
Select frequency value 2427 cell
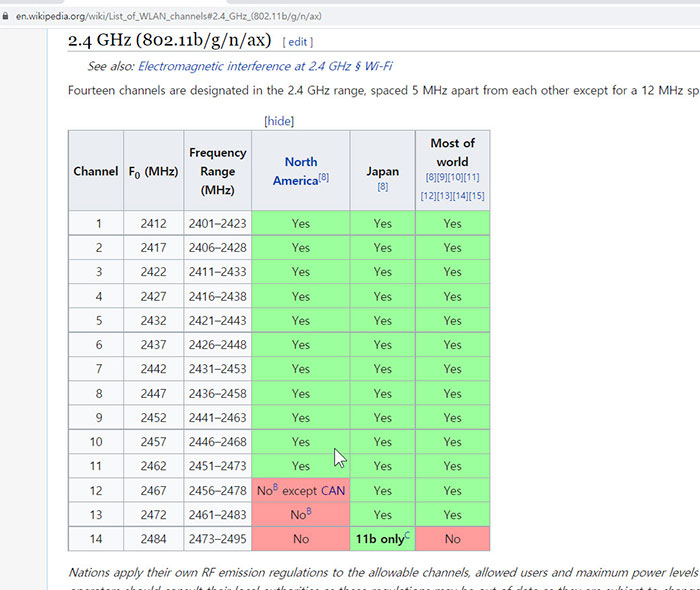tap(153, 296)
